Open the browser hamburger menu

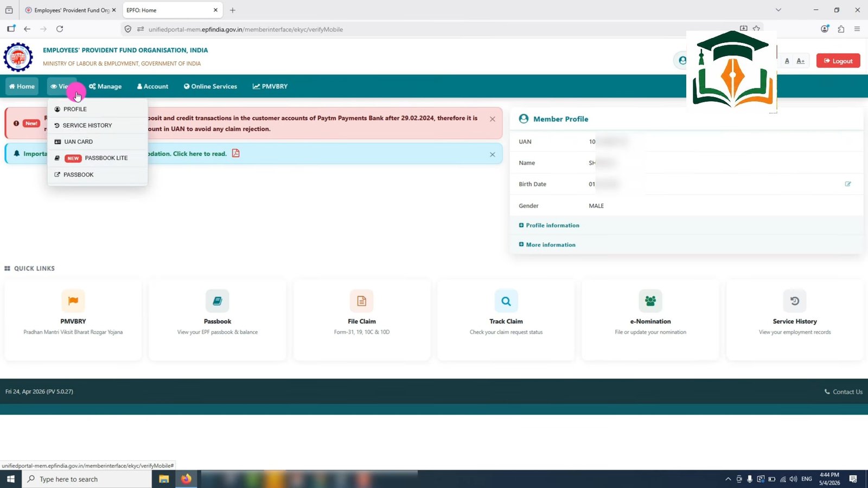click(x=857, y=29)
